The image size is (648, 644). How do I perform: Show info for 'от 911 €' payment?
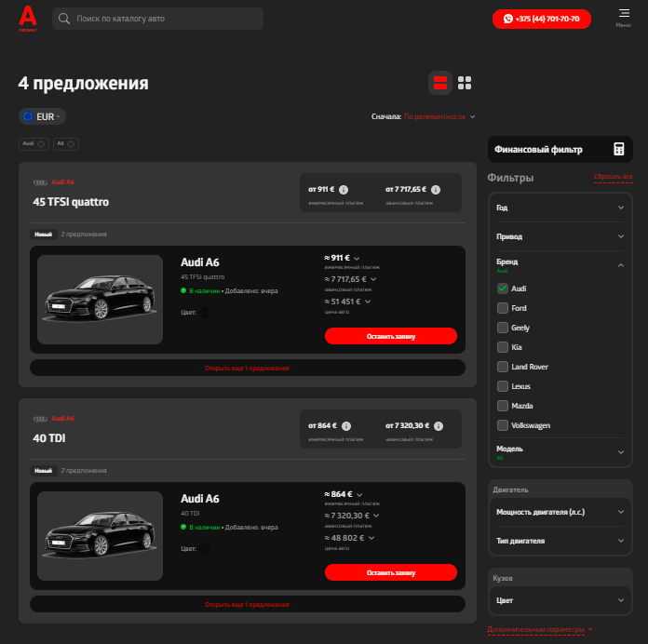pos(344,190)
